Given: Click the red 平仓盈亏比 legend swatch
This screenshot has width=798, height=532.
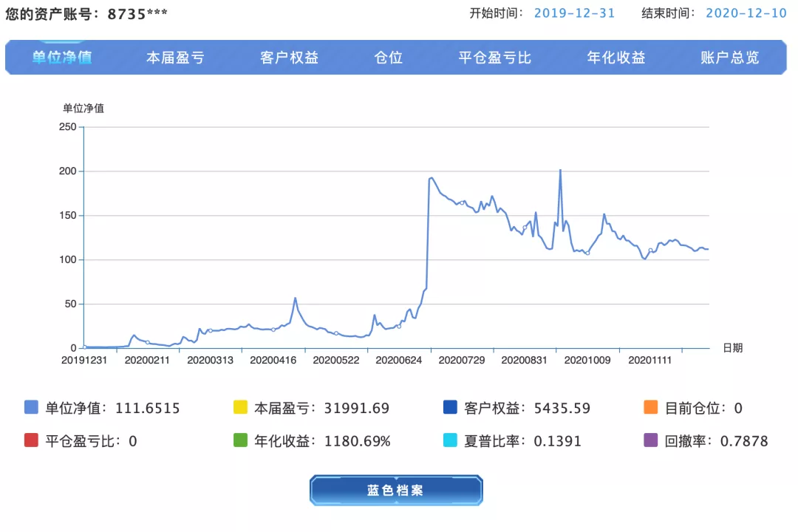Looking at the screenshot, I should tap(31, 440).
